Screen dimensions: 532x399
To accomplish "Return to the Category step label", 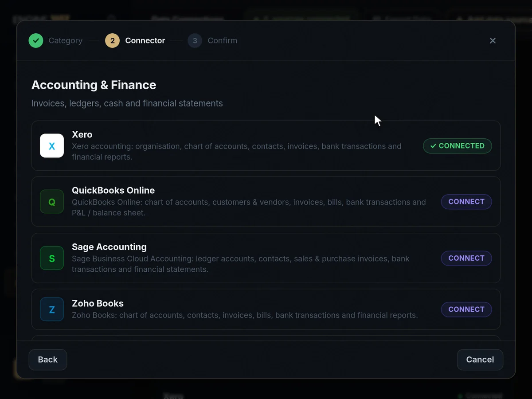I will (x=66, y=40).
